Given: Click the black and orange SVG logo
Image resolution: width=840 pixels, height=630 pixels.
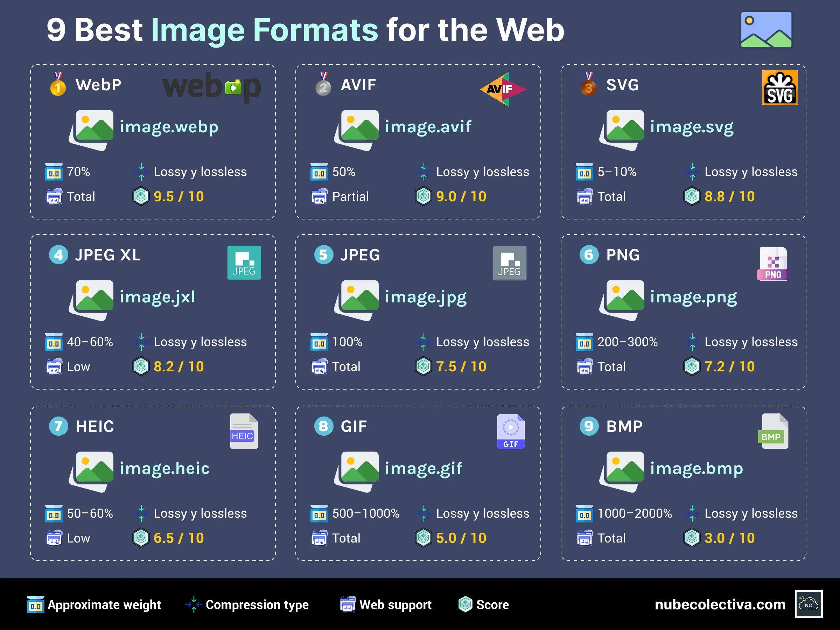Looking at the screenshot, I should 779,88.
